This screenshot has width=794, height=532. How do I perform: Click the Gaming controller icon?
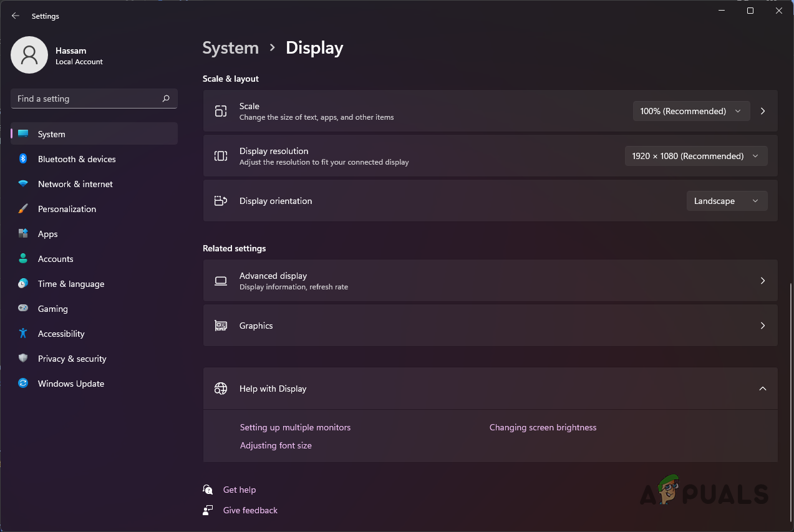click(x=23, y=309)
